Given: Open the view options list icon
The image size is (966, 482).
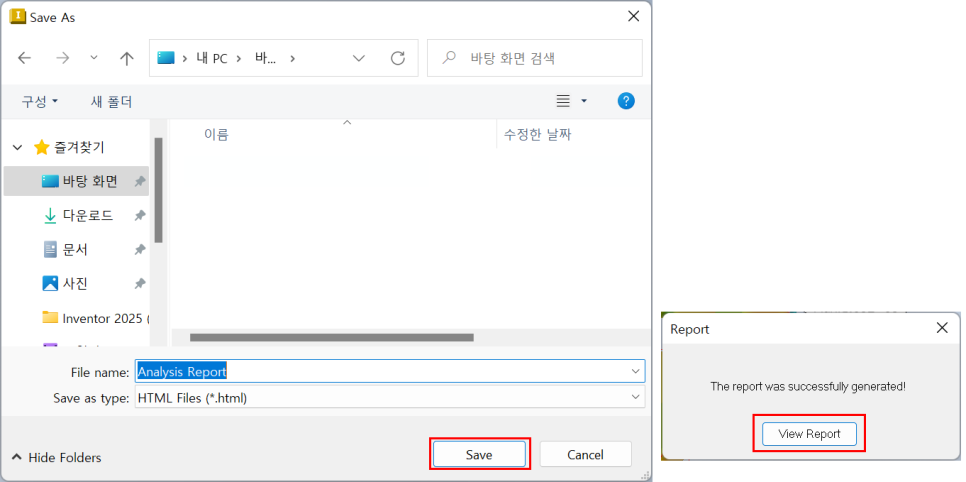Looking at the screenshot, I should pyautogui.click(x=563, y=101).
